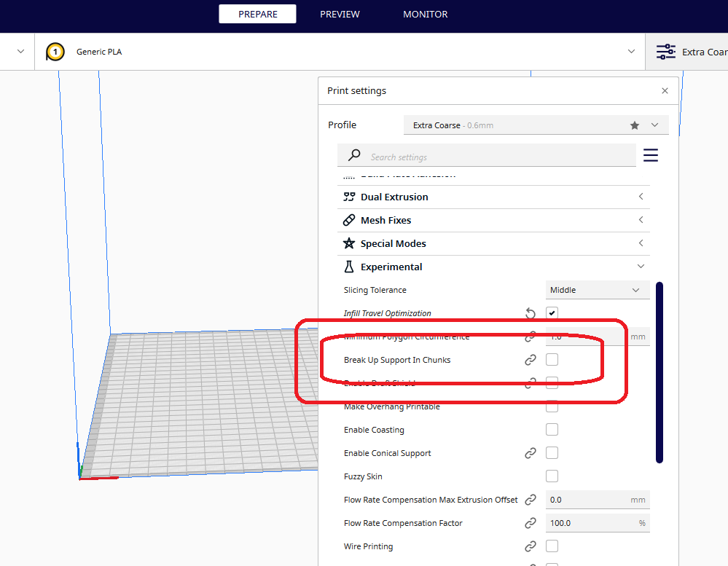The height and width of the screenshot is (566, 728).
Task: Close the Print settings panel
Action: [665, 90]
